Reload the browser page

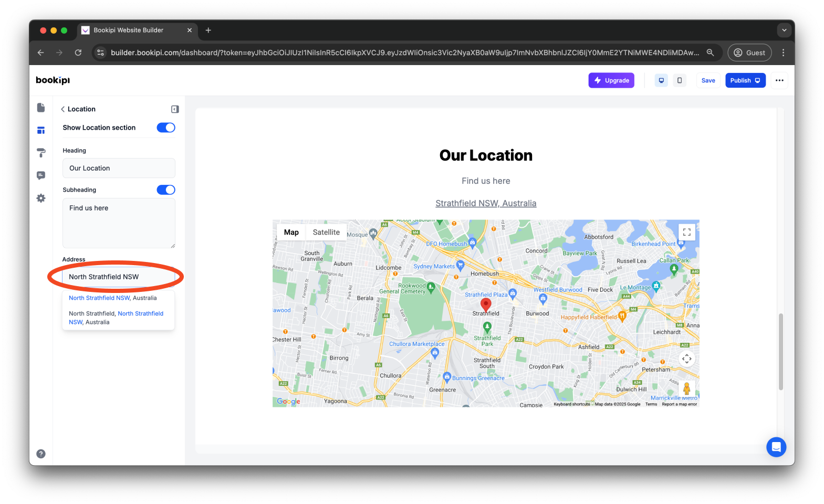point(78,52)
